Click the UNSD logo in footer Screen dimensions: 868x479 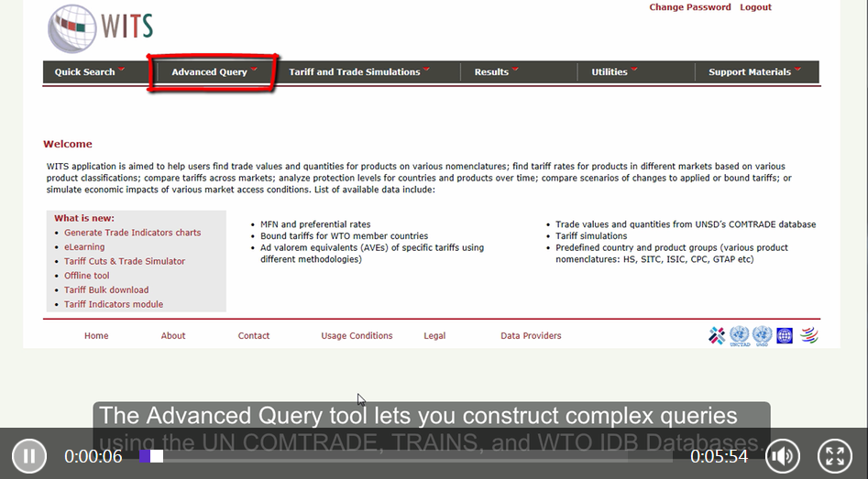(762, 336)
